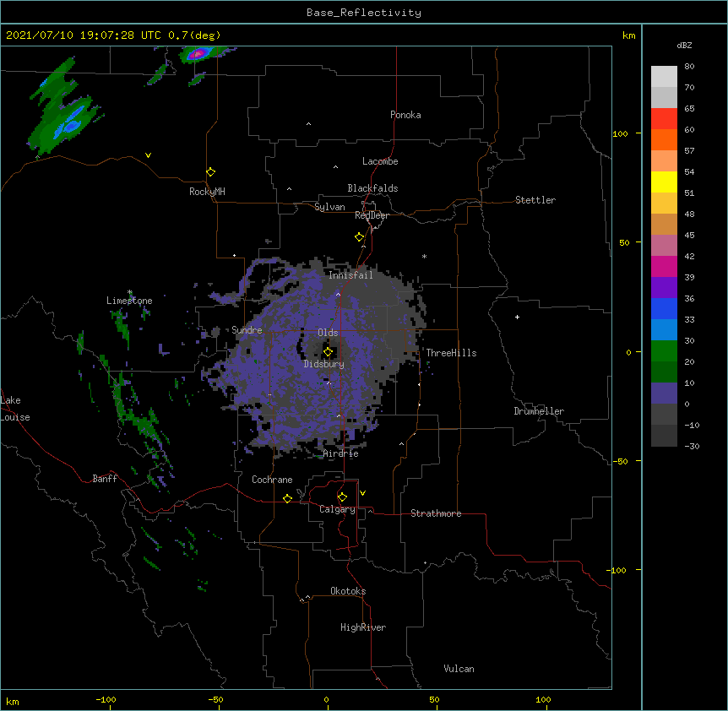
Task: Select the bright green 20-30 dBZ legend swatch
Action: pyautogui.click(x=664, y=351)
